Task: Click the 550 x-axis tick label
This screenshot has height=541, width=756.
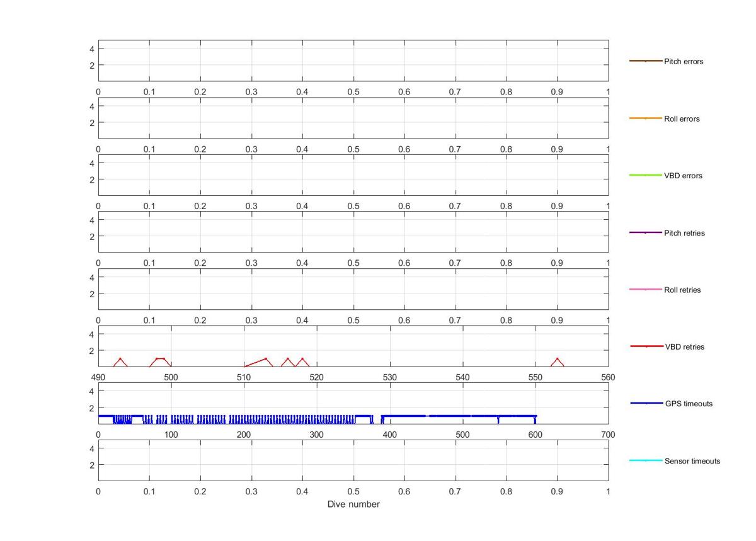Action: coord(535,377)
